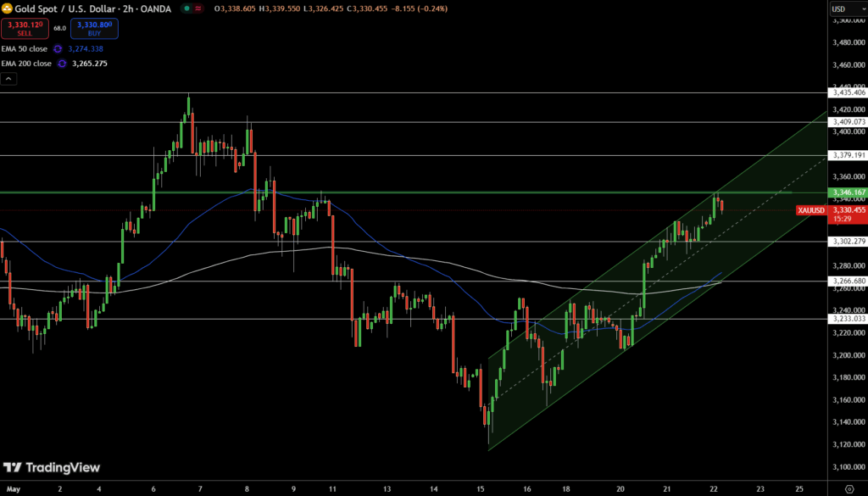
Task: Select the EMA 200 close indicator label
Action: [x=27, y=64]
